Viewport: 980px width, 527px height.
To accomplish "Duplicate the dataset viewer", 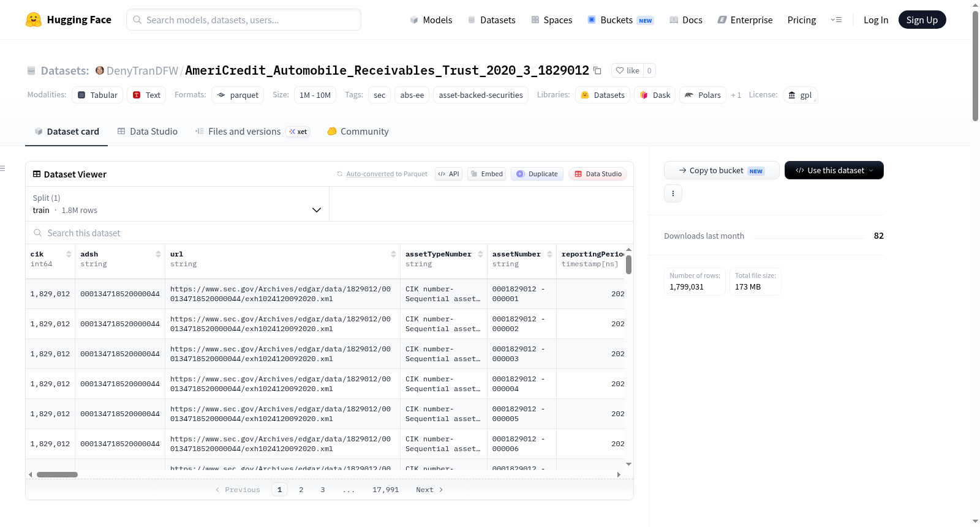I will pos(537,174).
